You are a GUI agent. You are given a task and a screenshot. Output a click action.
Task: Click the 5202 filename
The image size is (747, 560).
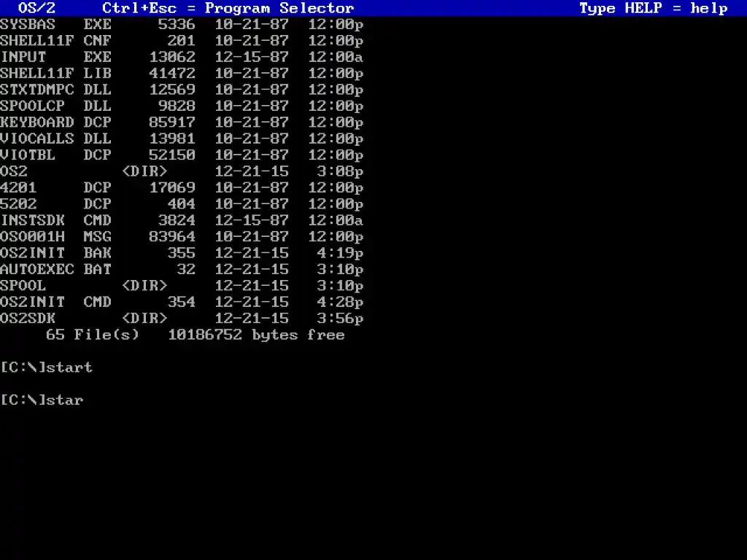pyautogui.click(x=18, y=204)
